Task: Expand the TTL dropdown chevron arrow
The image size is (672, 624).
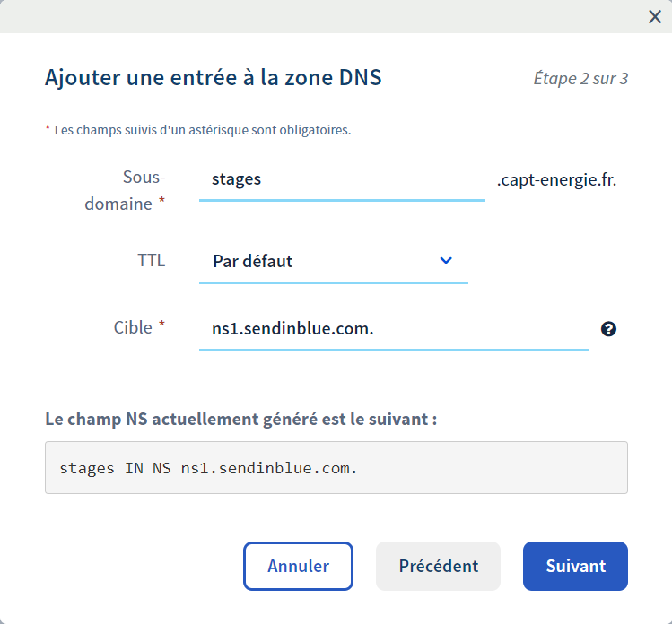Action: point(446,261)
